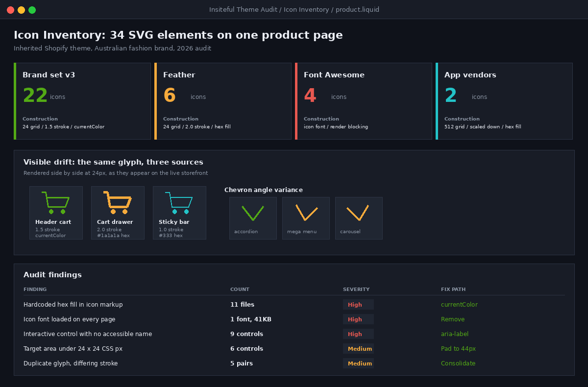The height and width of the screenshot is (387, 588).
Task: Open the Feather source card
Action: click(x=223, y=101)
